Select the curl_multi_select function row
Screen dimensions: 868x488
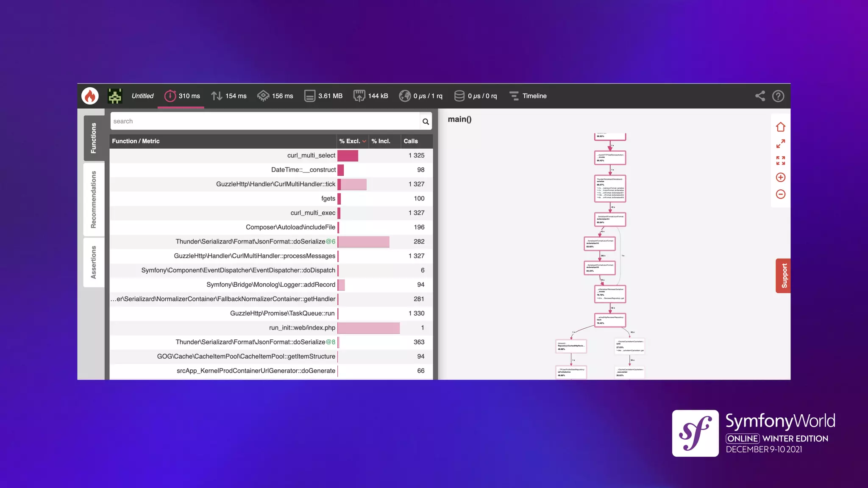click(311, 155)
